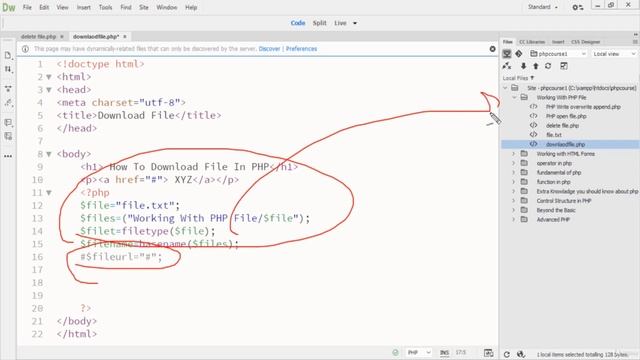The width and height of the screenshot is (640, 360).
Task: Click the globe log icon at Files panel bottom
Action: coord(520,354)
